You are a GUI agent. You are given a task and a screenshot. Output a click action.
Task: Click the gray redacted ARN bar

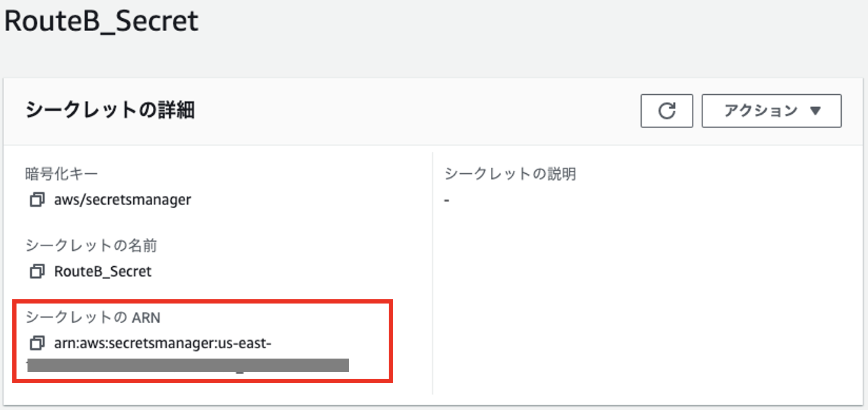click(188, 366)
